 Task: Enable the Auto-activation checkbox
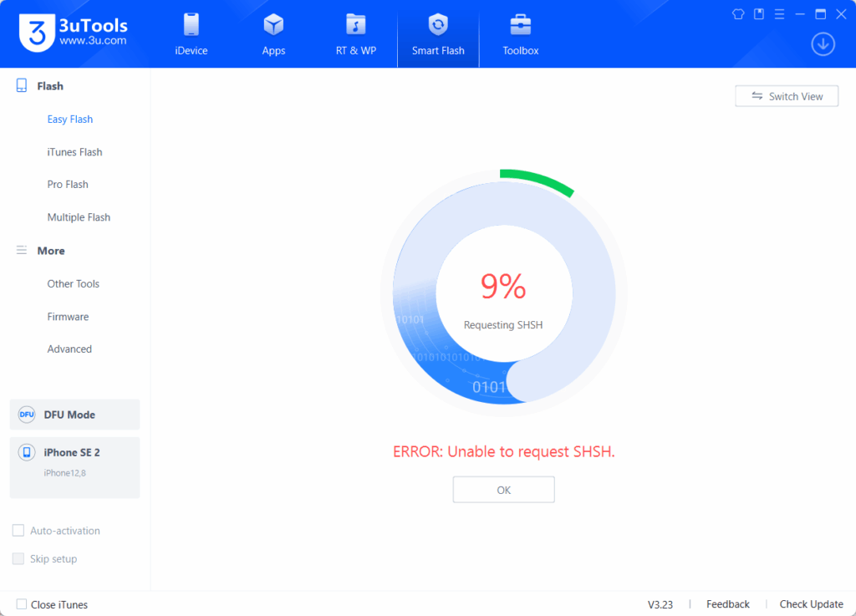18,531
